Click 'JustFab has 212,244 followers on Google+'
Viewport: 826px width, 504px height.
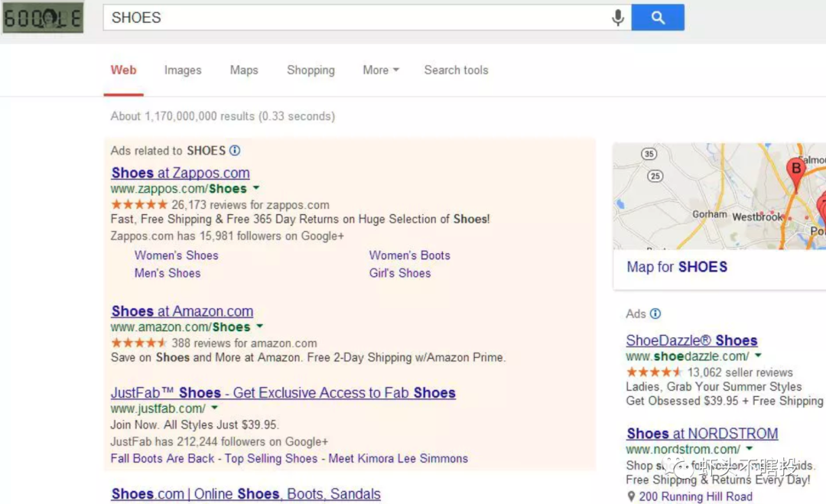(x=220, y=442)
